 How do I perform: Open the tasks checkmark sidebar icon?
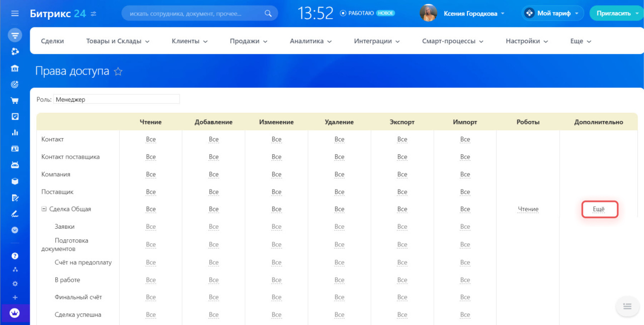(x=15, y=116)
